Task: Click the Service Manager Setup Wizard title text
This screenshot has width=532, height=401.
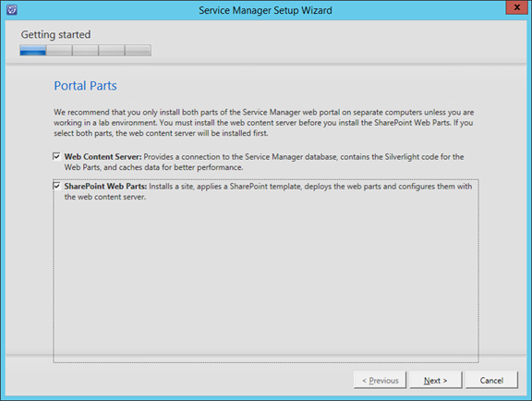Action: pyautogui.click(x=265, y=10)
